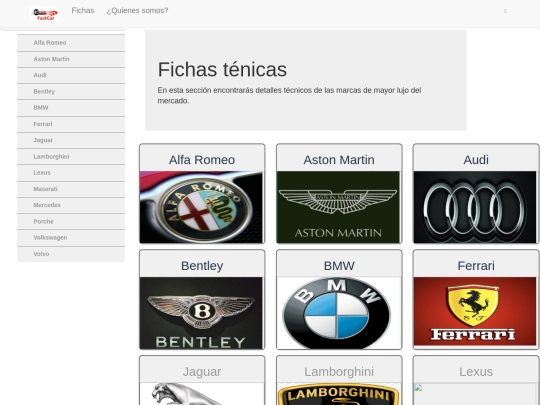Select Maserati in the sidebar list

[71, 189]
